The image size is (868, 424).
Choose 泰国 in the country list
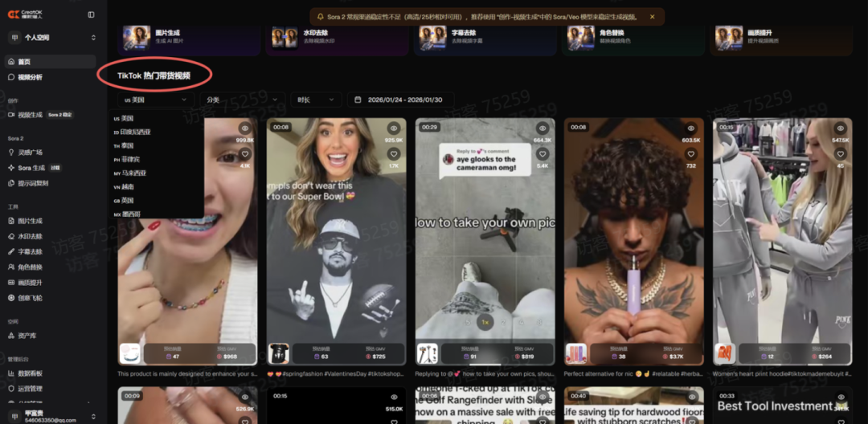tap(156, 146)
